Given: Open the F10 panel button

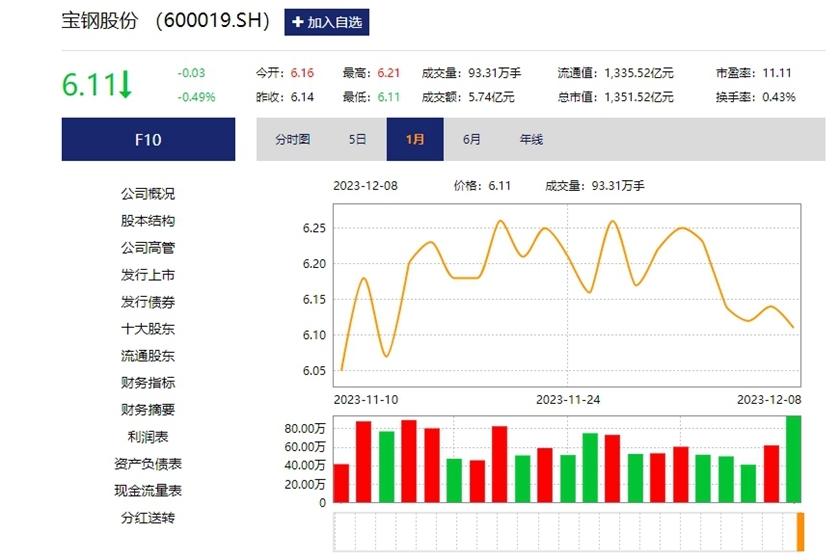Looking at the screenshot, I should coord(148,139).
